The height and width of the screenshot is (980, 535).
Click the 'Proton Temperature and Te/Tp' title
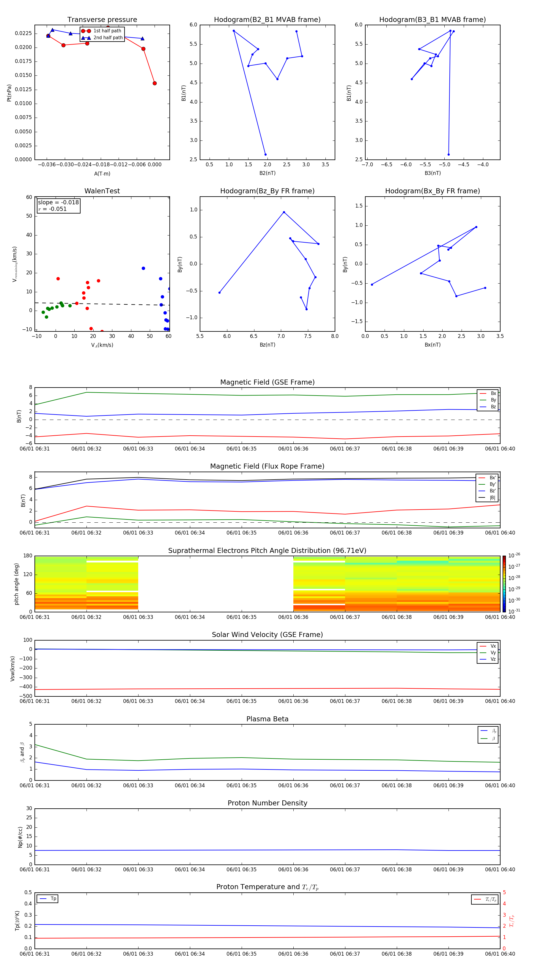click(x=267, y=887)
